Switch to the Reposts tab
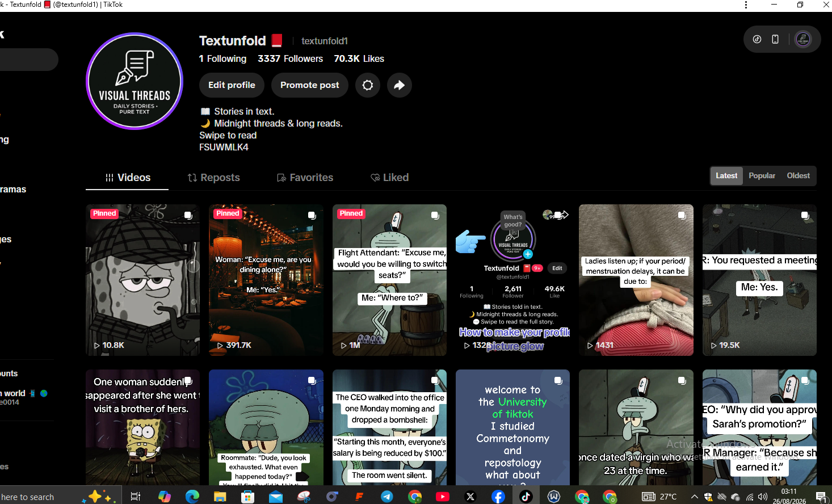 (x=214, y=178)
